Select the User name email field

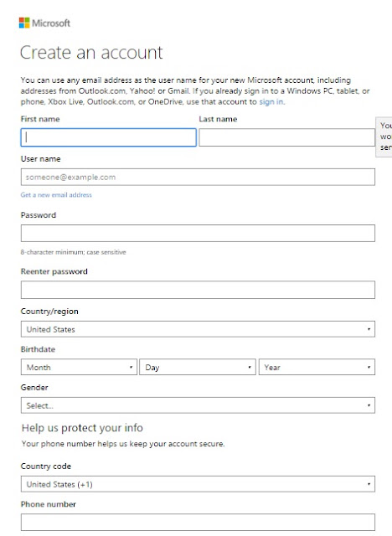coord(198,177)
